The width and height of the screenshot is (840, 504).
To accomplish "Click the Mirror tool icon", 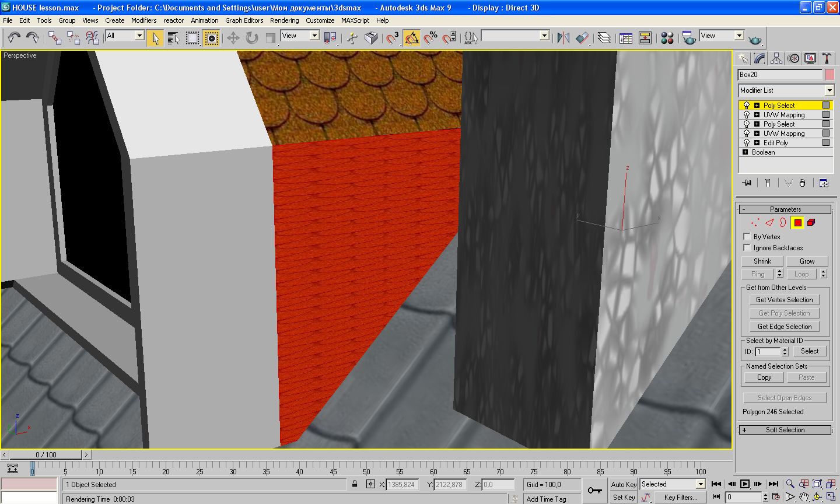I will pyautogui.click(x=563, y=38).
